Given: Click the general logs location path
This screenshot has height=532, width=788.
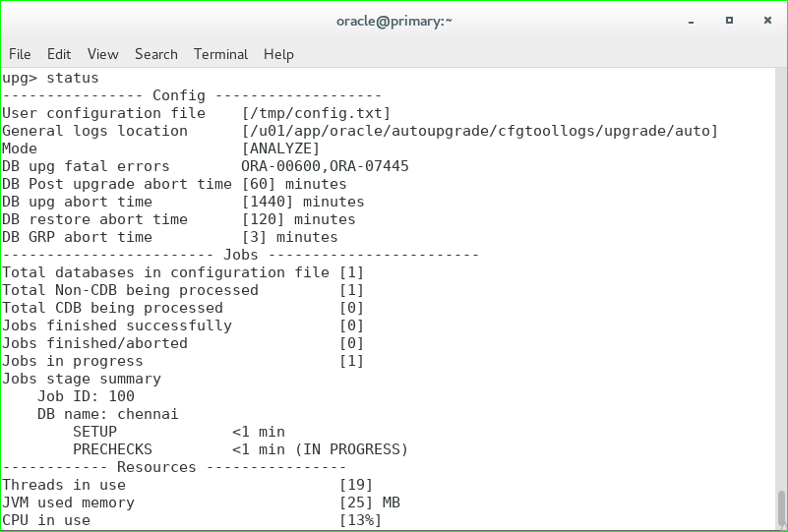Looking at the screenshot, I should 480,131.
